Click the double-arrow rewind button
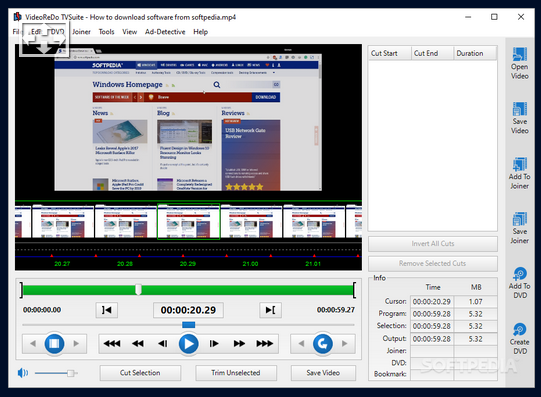Viewport: 541px width, 397px height. coord(138,344)
